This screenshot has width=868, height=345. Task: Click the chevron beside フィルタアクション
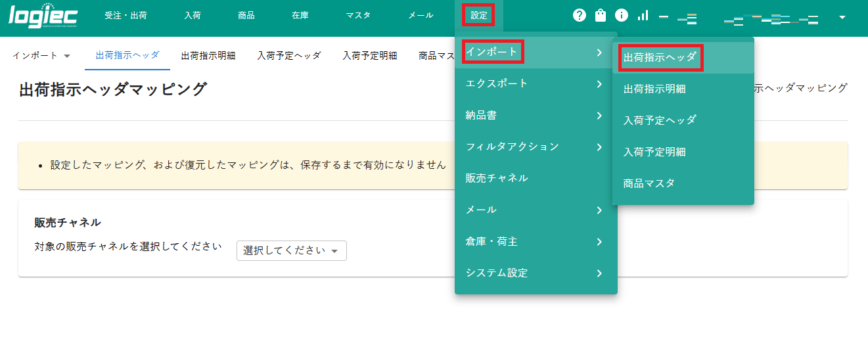[x=599, y=147]
